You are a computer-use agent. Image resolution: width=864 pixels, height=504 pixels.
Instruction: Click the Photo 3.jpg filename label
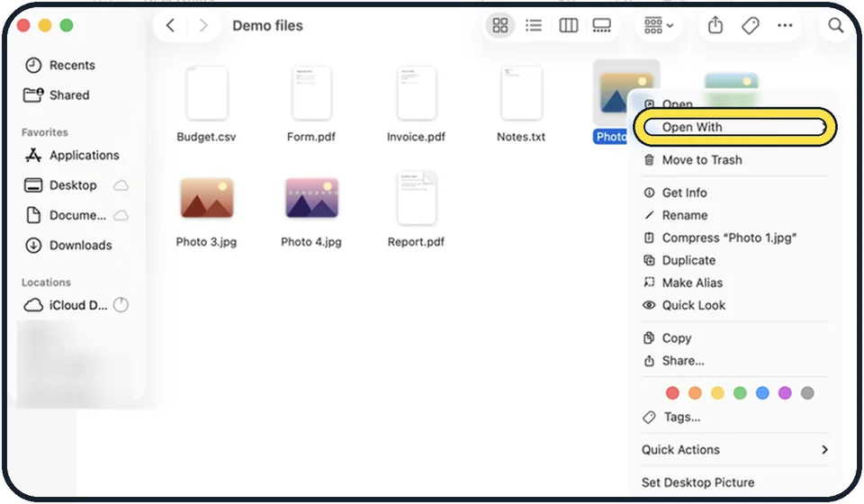tap(207, 242)
